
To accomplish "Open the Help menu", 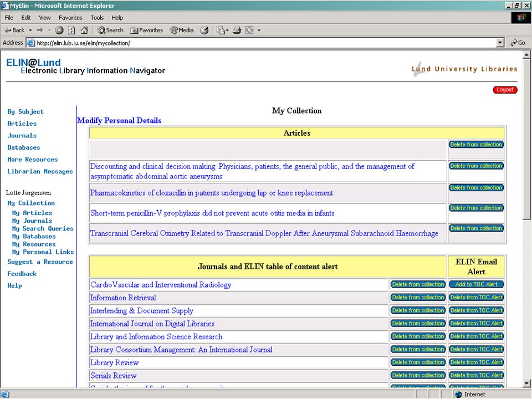I will click(117, 18).
